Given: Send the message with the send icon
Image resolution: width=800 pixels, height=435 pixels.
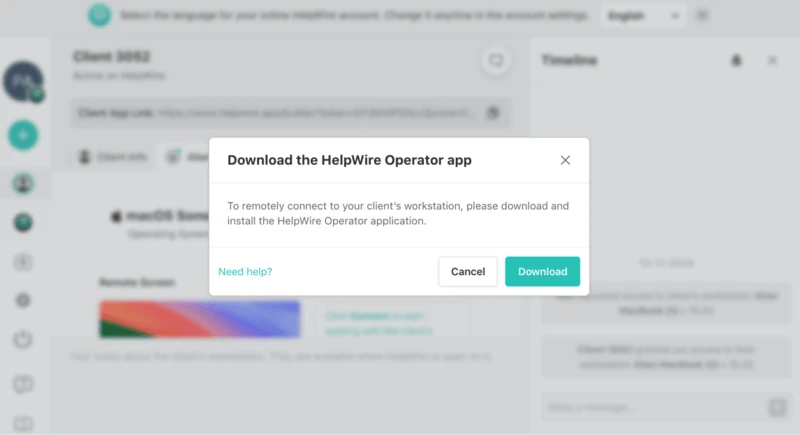Looking at the screenshot, I should 777,407.
